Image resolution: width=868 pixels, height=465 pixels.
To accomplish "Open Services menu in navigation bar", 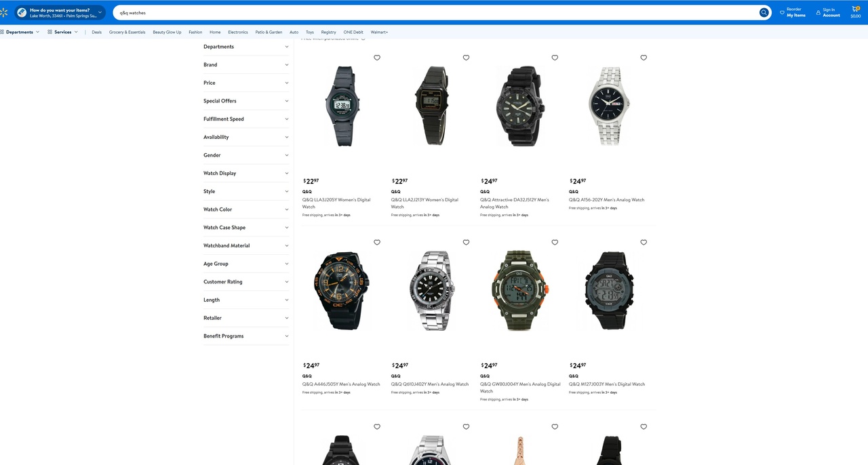I will [63, 32].
